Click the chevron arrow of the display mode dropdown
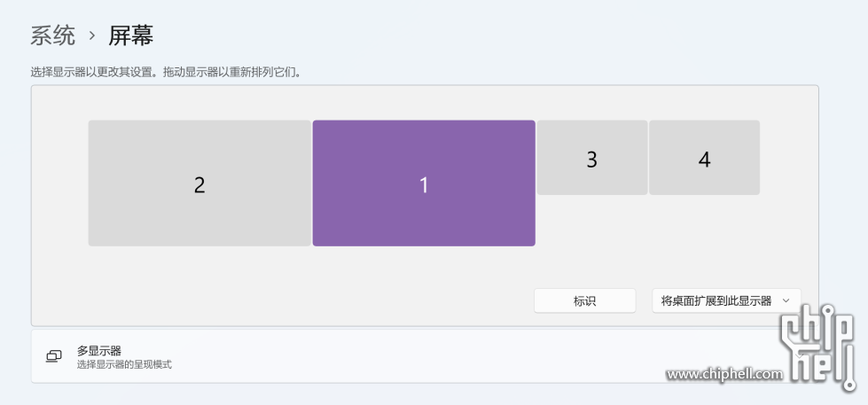Viewport: 868px width, 405px height. (x=786, y=301)
